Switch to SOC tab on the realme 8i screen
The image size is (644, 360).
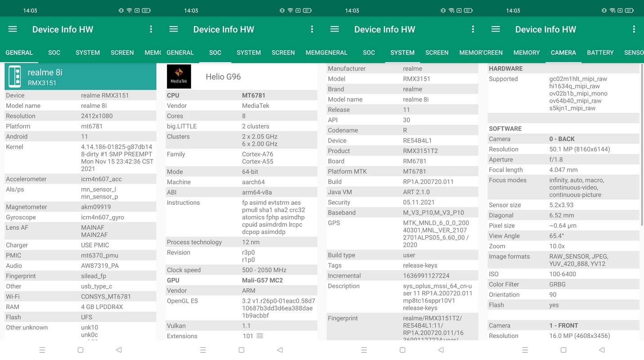coord(54,53)
